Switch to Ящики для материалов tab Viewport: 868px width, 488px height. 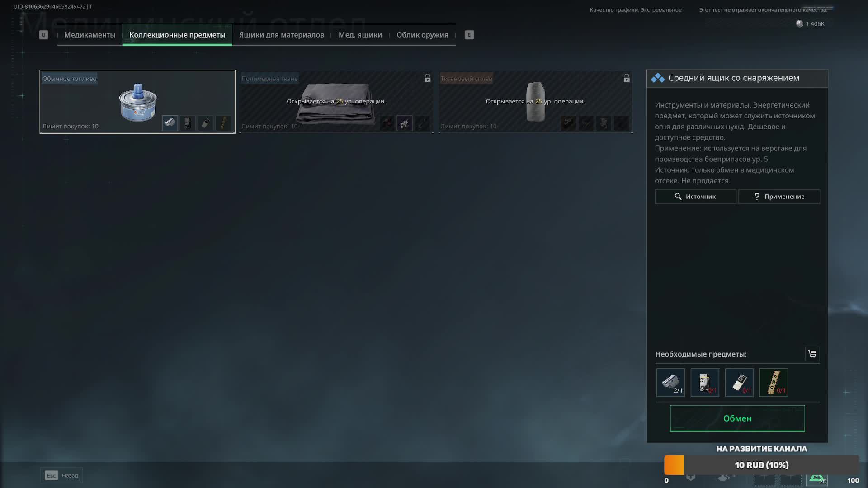tap(281, 35)
